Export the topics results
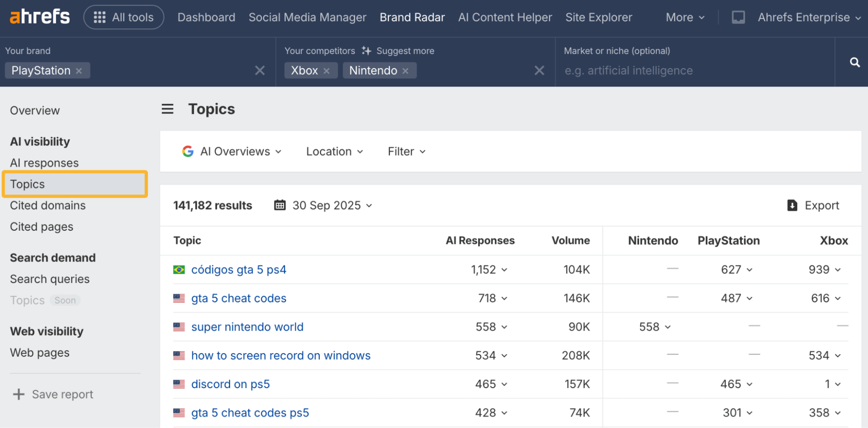This screenshot has width=868, height=428. point(813,206)
